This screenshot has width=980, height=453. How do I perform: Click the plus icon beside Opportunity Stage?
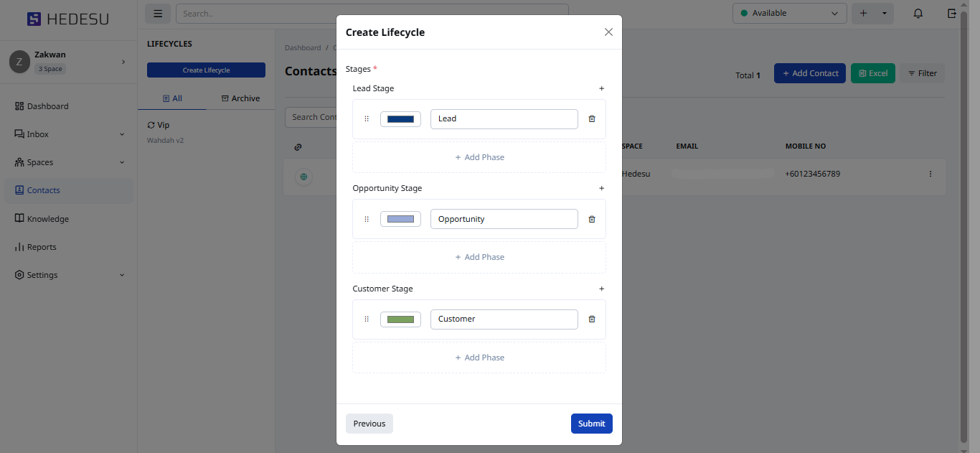[601, 189]
